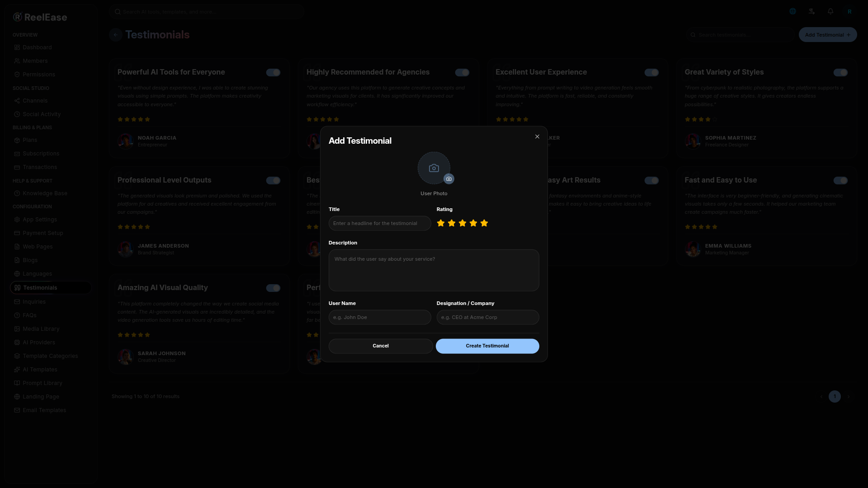This screenshot has width=868, height=488.
Task: Open the notifications bell
Action: pyautogui.click(x=830, y=11)
